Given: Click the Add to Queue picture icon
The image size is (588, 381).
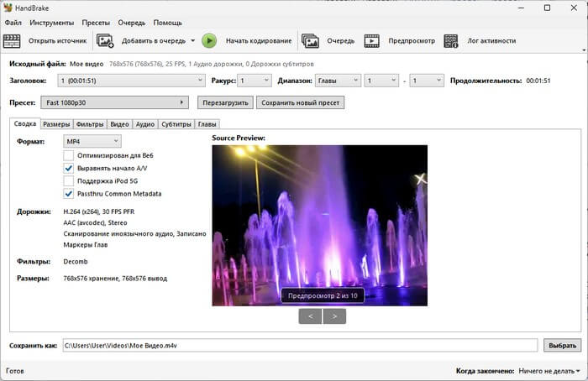Looking at the screenshot, I should pyautogui.click(x=105, y=41).
